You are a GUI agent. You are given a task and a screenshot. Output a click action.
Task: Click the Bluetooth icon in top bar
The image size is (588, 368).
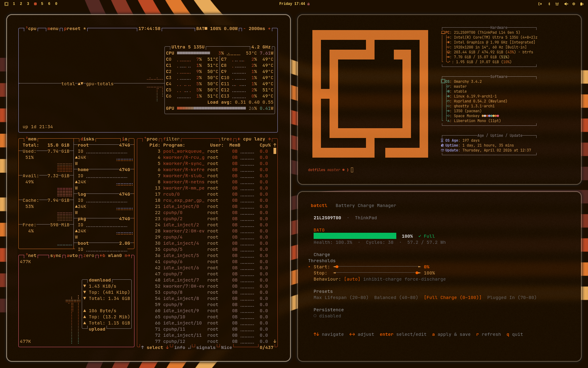(x=549, y=4)
